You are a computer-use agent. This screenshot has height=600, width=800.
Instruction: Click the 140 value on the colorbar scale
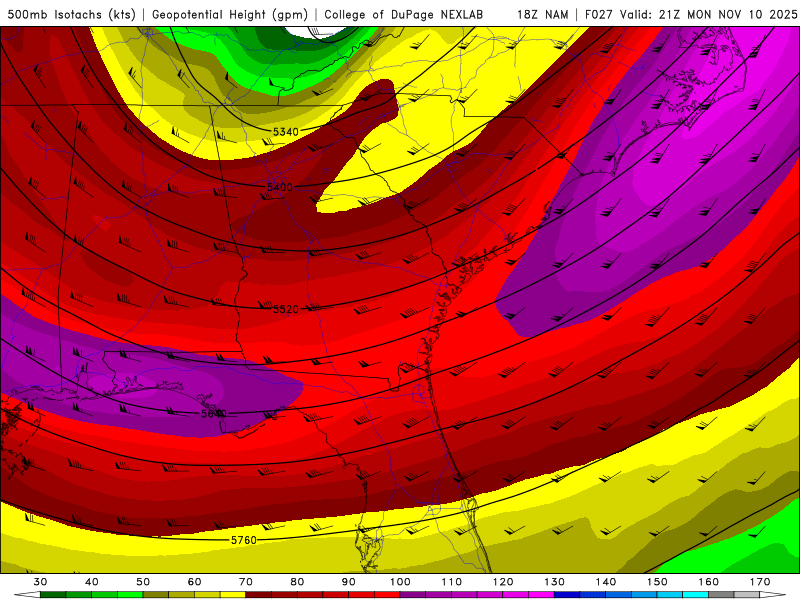(606, 582)
